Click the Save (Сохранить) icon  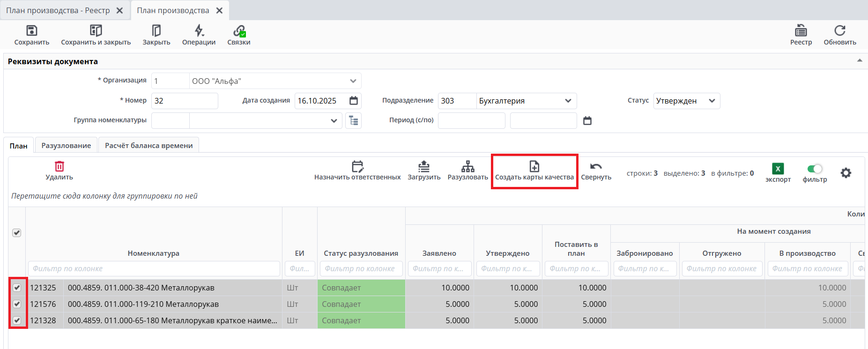[x=31, y=31]
